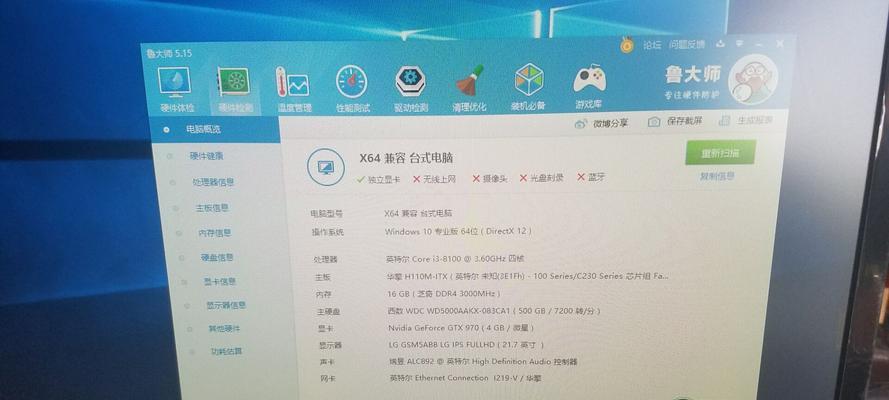Click the 网卡 label
This screenshot has width=889, height=400.
(x=328, y=378)
